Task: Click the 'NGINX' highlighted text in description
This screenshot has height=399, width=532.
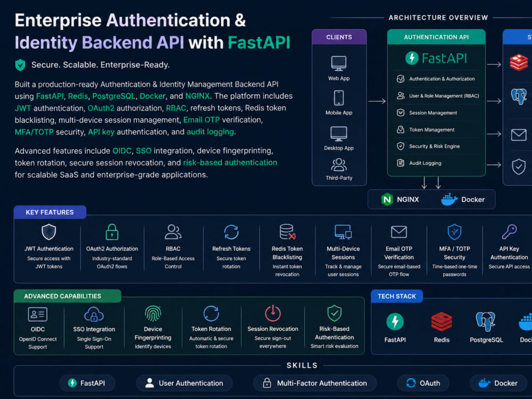Action: coord(197,96)
